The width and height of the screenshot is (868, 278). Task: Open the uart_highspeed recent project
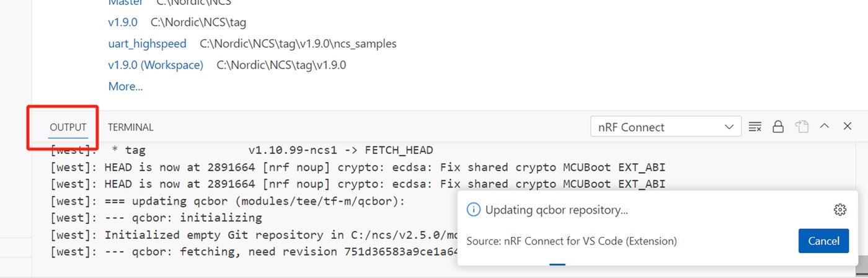pos(147,43)
